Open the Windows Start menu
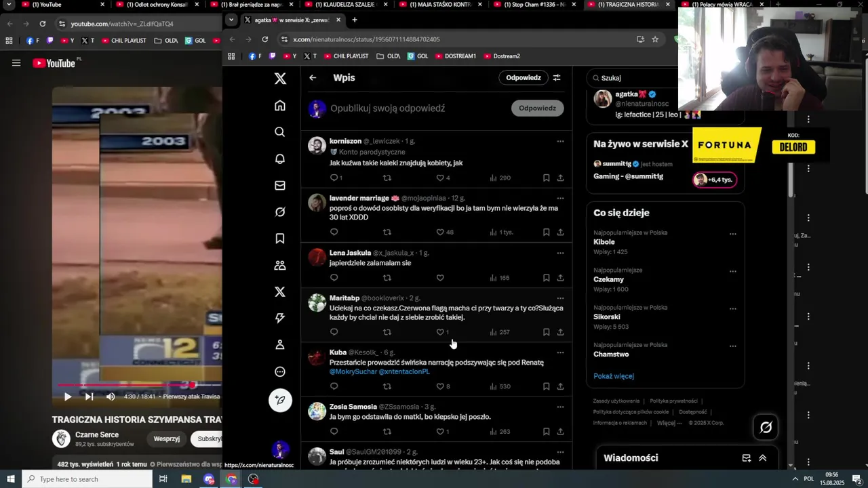The image size is (868, 488). [x=11, y=479]
